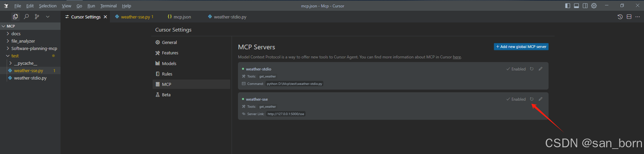Expand the Software-planning-mcp folder
The width and height of the screenshot is (644, 154).
coord(30,48)
